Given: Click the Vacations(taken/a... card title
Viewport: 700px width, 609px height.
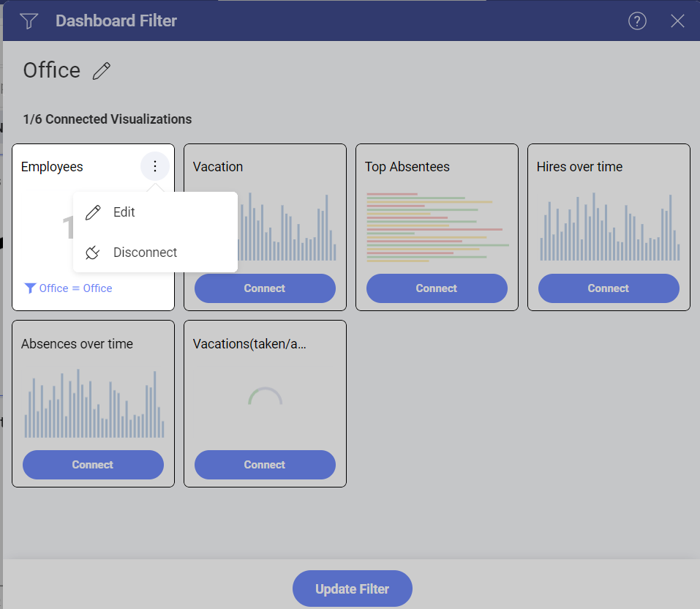Looking at the screenshot, I should (249, 343).
